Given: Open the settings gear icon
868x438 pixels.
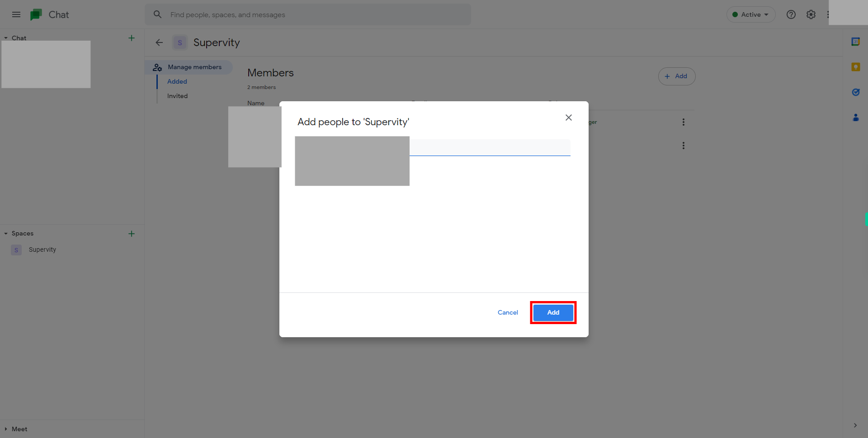Looking at the screenshot, I should pyautogui.click(x=811, y=14).
